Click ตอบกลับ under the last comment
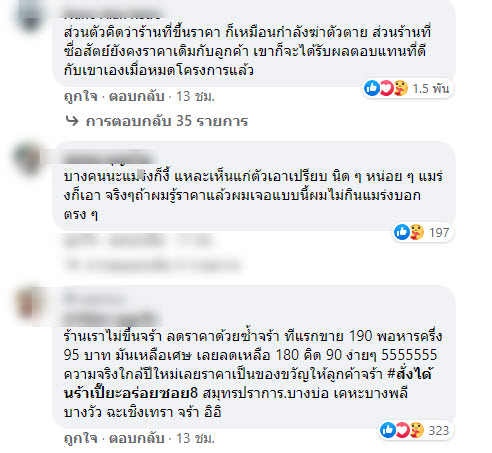The image size is (492, 453). [137, 438]
